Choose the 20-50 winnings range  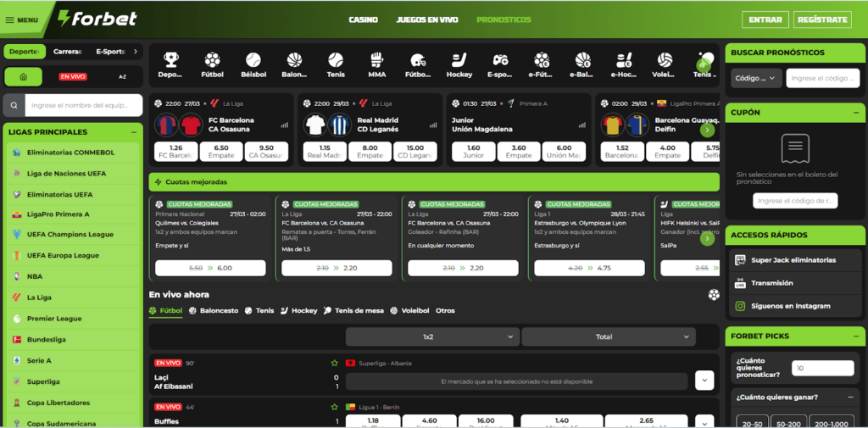pos(753,422)
